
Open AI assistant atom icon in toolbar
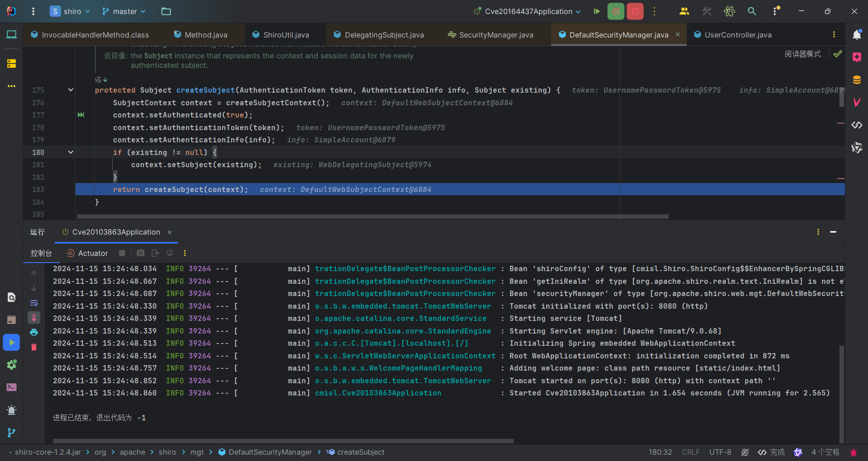click(x=729, y=11)
